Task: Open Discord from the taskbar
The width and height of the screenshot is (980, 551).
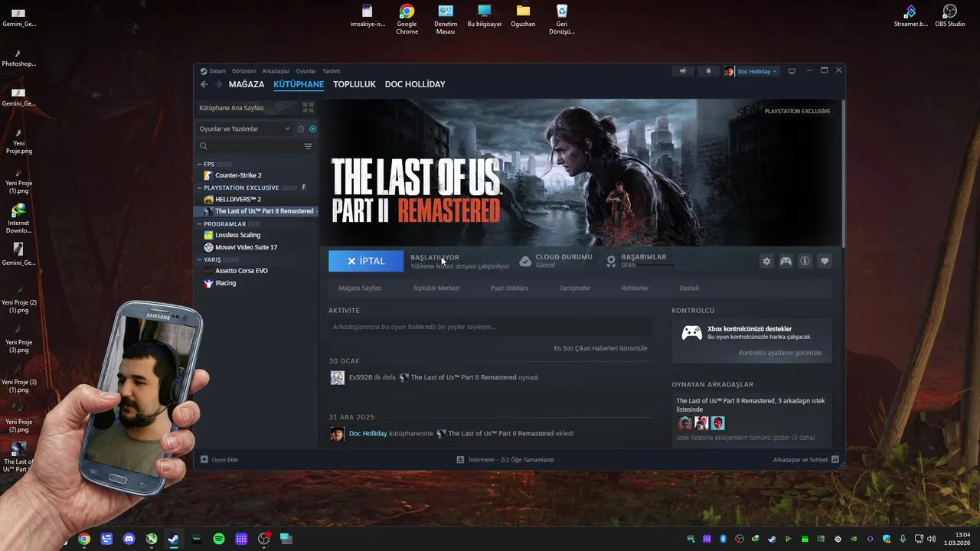Action: 129,539
